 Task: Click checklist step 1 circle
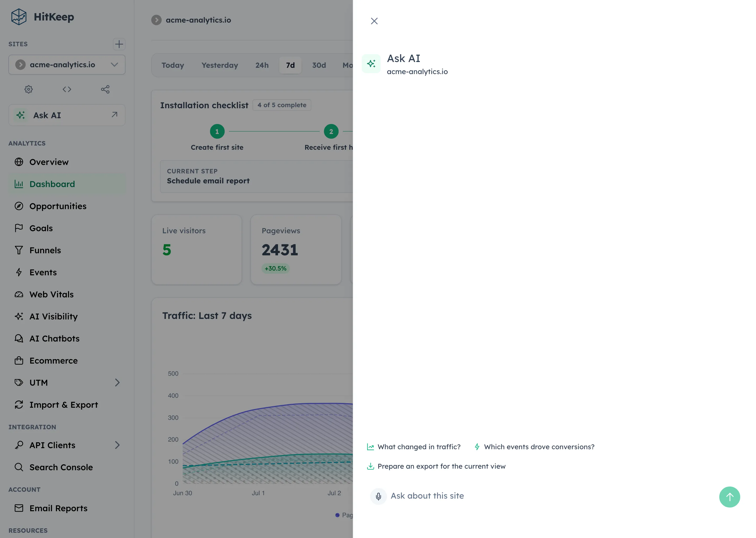217,132
